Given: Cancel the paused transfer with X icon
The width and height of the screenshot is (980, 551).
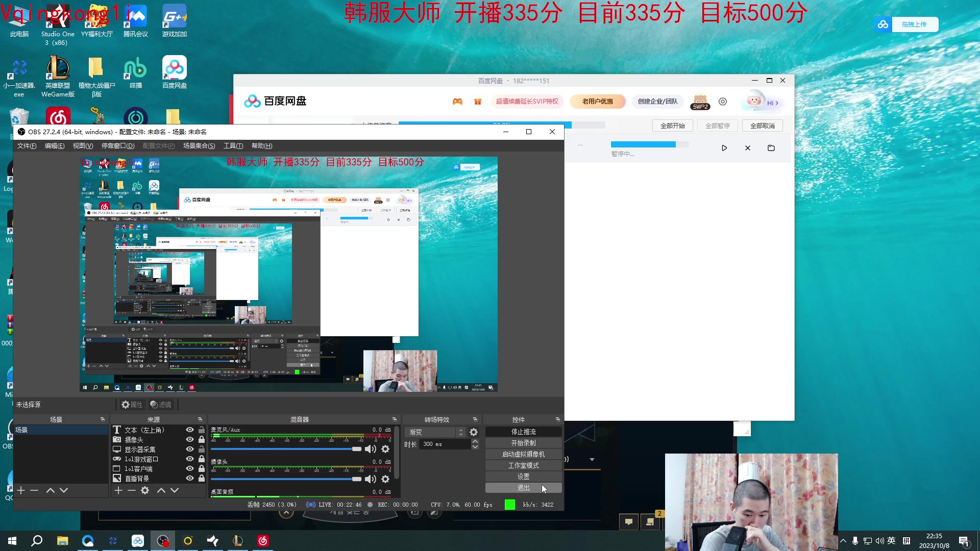Looking at the screenshot, I should pyautogui.click(x=748, y=148).
